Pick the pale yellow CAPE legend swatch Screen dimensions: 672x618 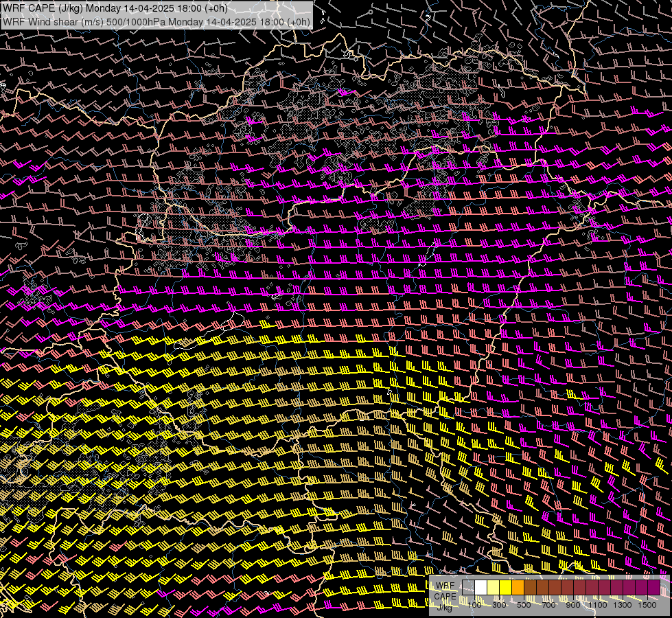(494, 588)
